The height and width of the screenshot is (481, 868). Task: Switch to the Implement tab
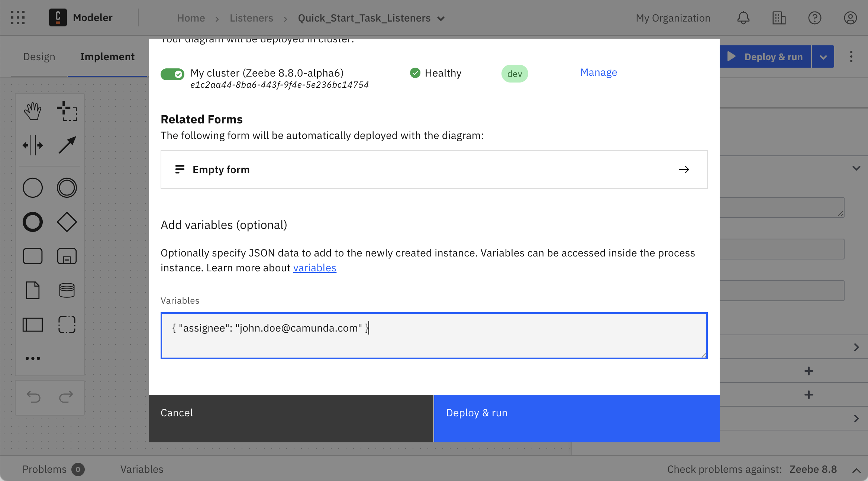coord(107,57)
